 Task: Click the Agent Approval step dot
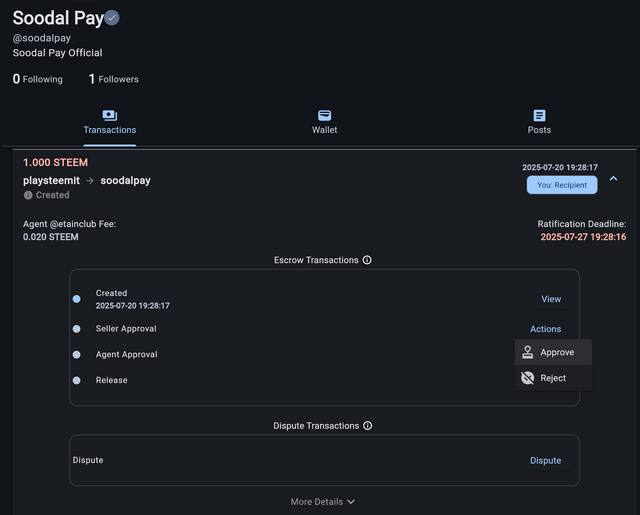[76, 355]
